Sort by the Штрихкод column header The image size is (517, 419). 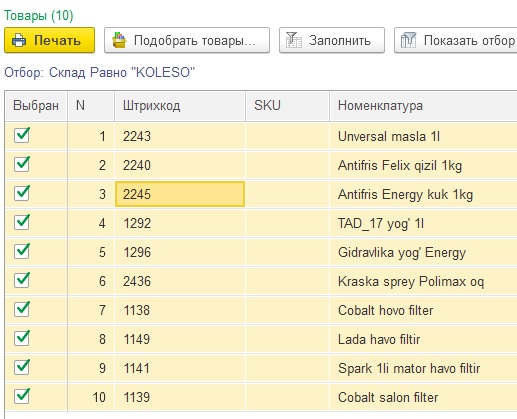click(x=180, y=106)
